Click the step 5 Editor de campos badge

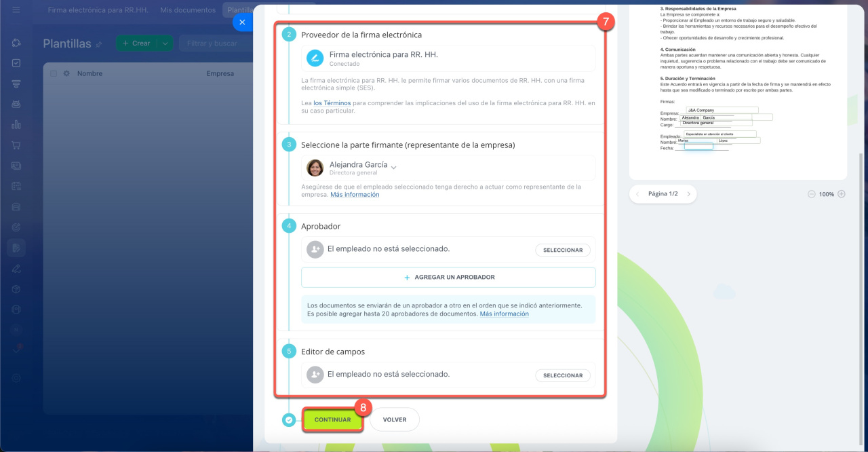point(289,351)
